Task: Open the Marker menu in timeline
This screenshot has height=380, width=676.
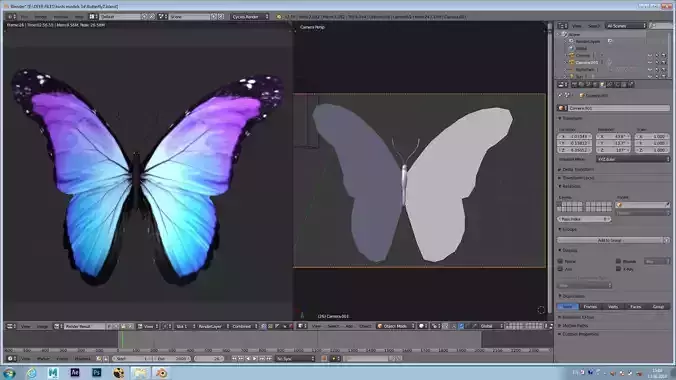Action: [43, 358]
